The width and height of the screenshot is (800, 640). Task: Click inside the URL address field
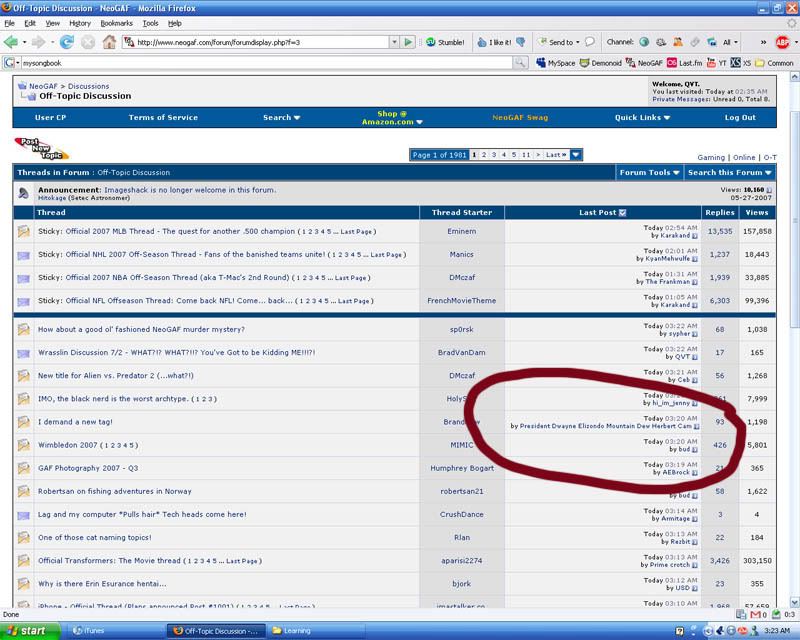[262, 42]
